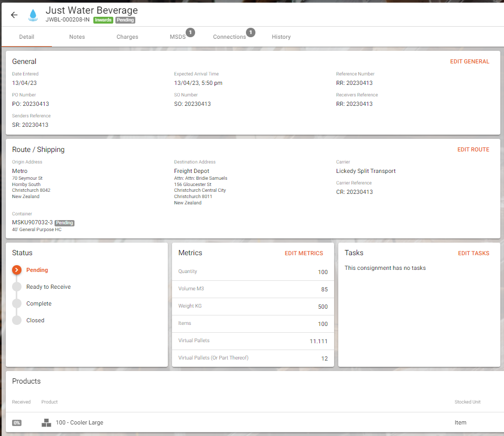Click the Connections count badge
This screenshot has height=436, width=504.
251,32
